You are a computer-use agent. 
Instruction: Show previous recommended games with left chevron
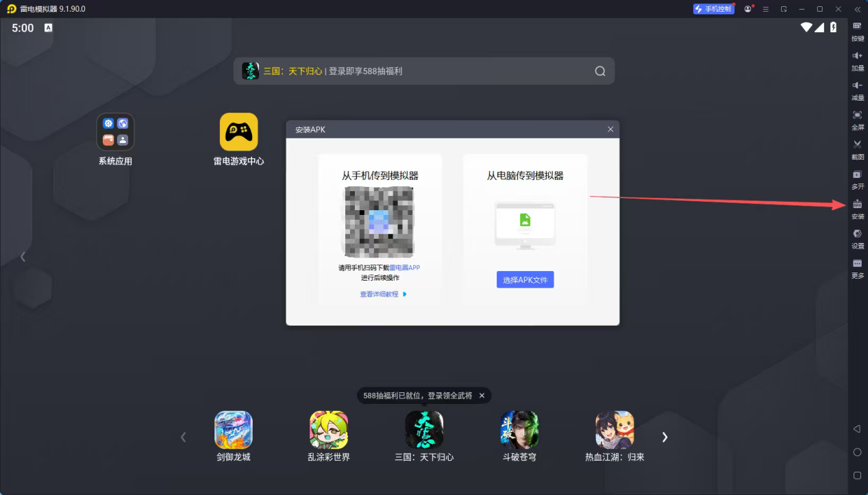point(183,437)
